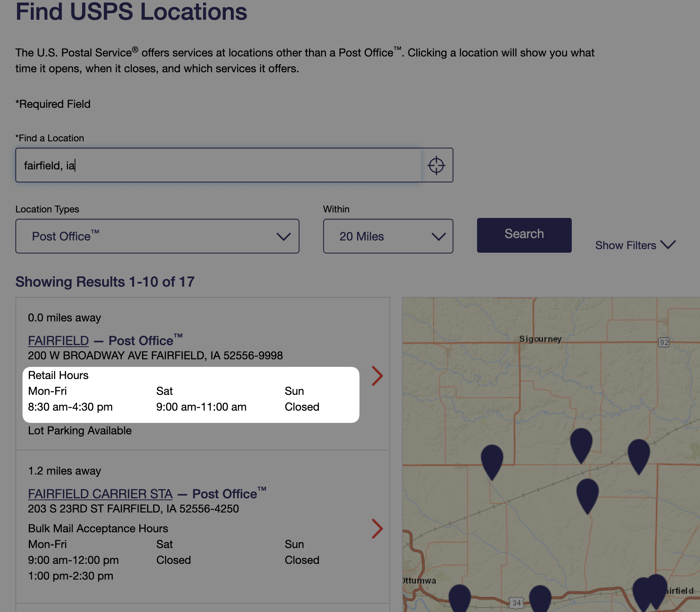
Task: Click the westernmost upper map pin
Action: point(492,462)
